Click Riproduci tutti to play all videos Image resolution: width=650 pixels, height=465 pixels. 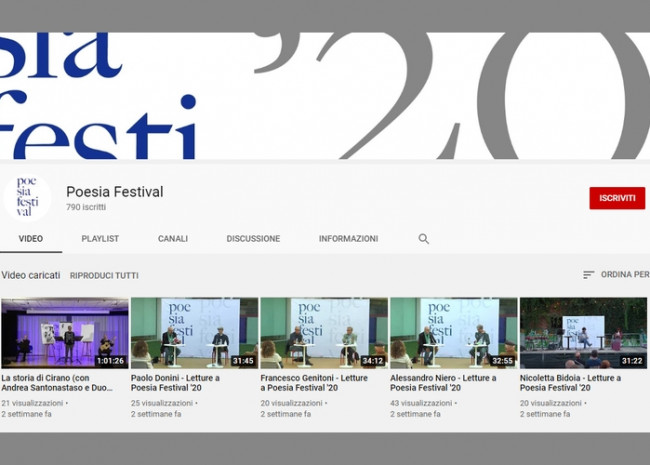(x=104, y=275)
